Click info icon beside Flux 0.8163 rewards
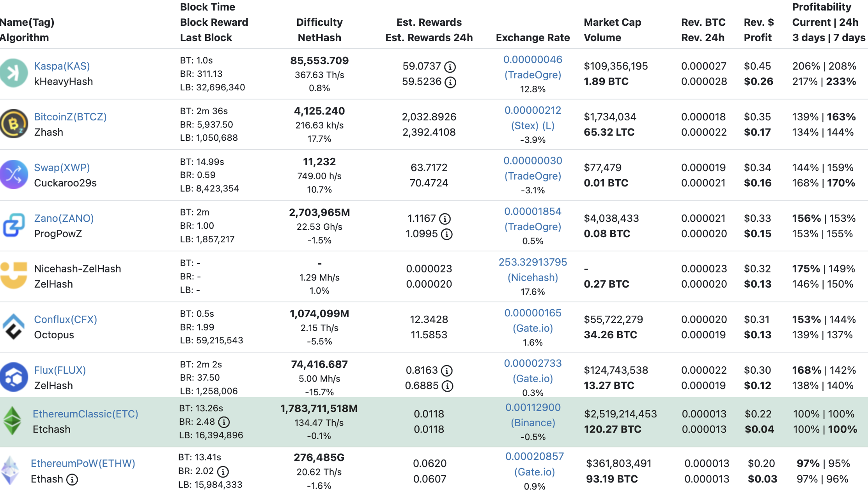Image resolution: width=868 pixels, height=491 pixels. (x=447, y=370)
